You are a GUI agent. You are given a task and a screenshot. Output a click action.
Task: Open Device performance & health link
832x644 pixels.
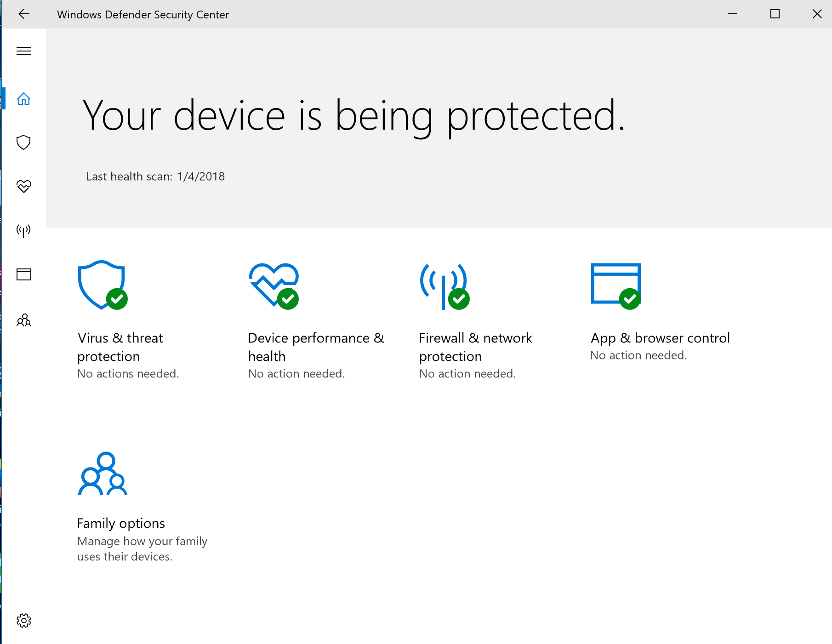click(316, 347)
